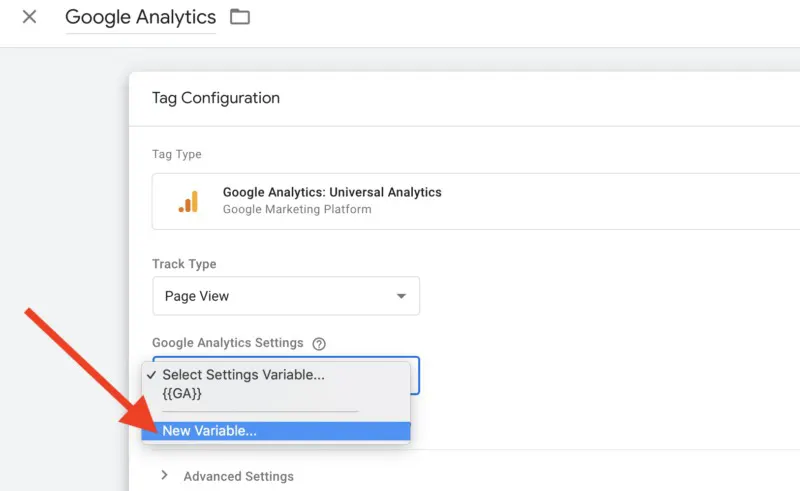Select the Google Analytics: Universal Analytics tag type

pyautogui.click(x=476, y=201)
